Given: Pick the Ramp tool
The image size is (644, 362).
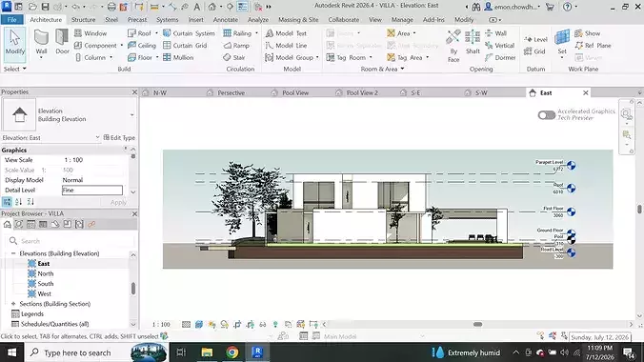Looking at the screenshot, I should pos(236,45).
